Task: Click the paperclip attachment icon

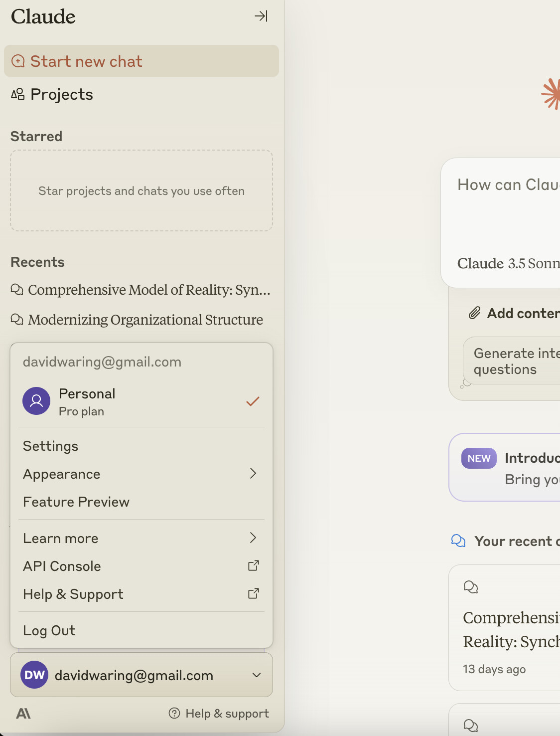Action: 474,313
